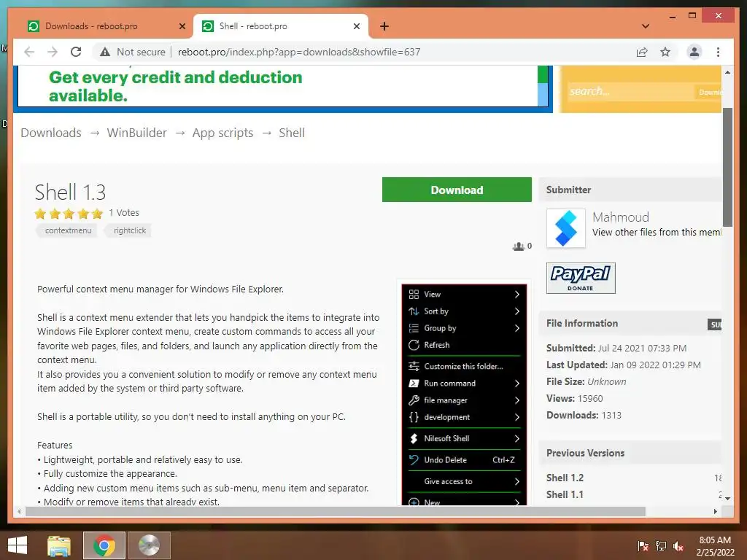Viewport: 747px width, 560px height.
Task: Click the muted volume tray icon
Action: (x=678, y=546)
